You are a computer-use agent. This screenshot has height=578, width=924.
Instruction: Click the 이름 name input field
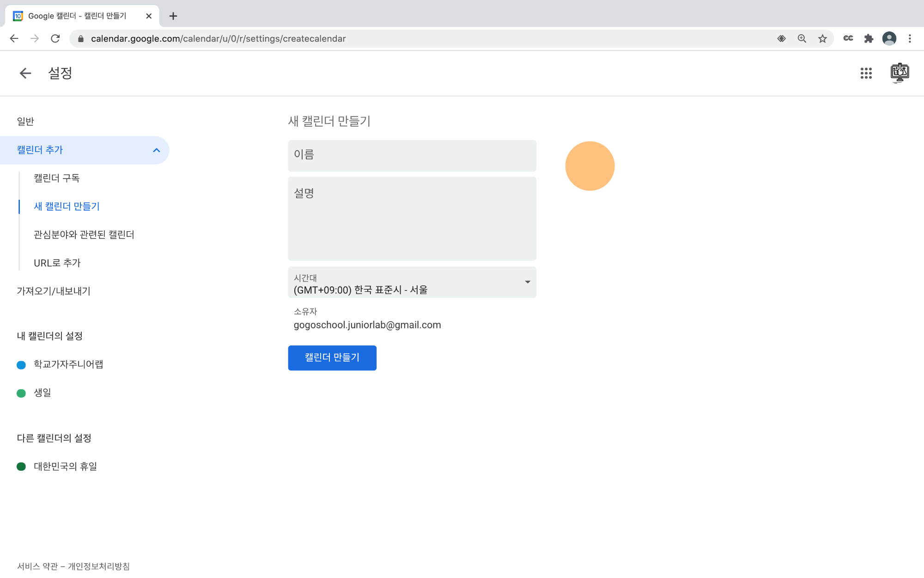(412, 156)
